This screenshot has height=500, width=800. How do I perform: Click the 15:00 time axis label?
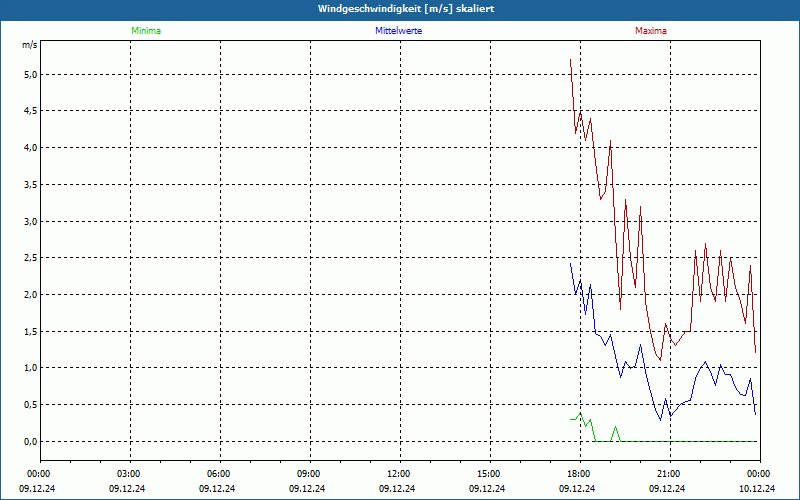click(x=490, y=474)
